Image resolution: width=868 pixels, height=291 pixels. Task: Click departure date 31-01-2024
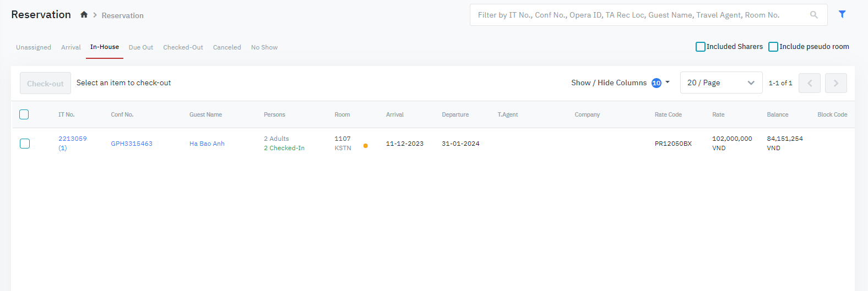(460, 144)
